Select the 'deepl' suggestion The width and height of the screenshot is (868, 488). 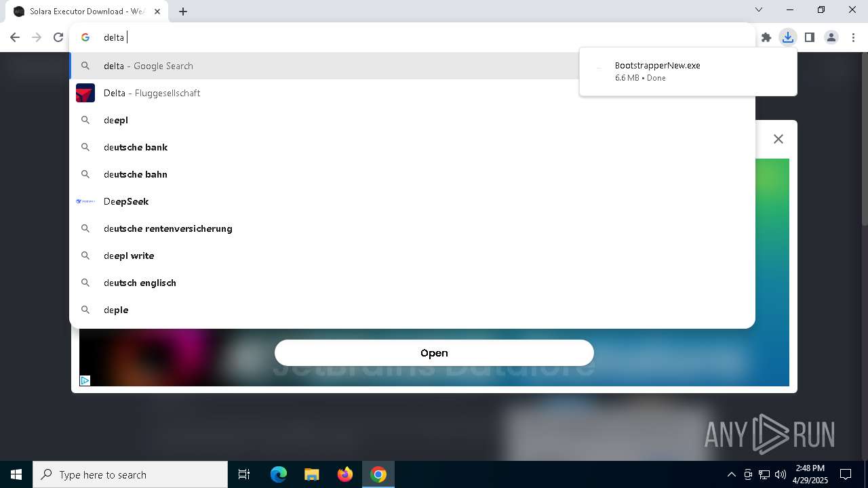(412, 120)
